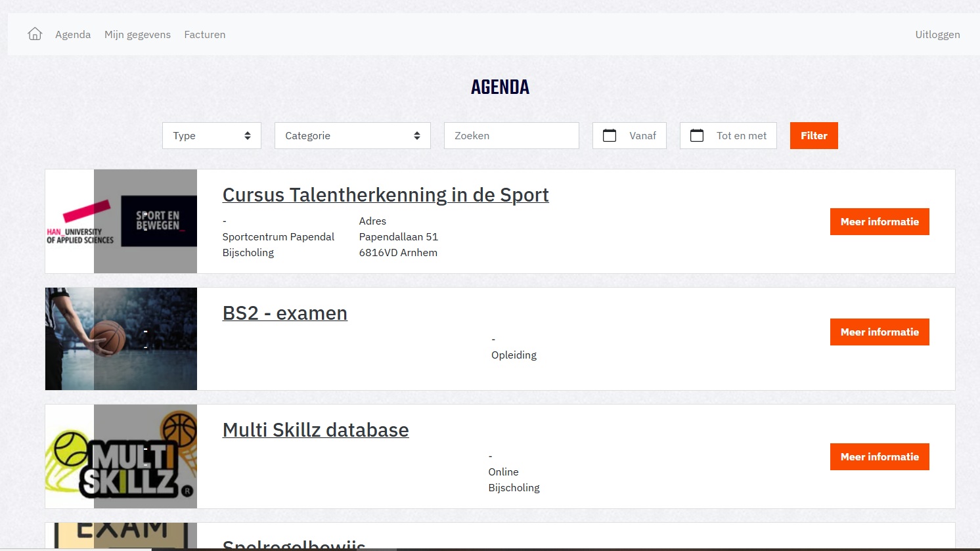Click the Zoeken search input field
980x551 pixels.
tap(511, 135)
